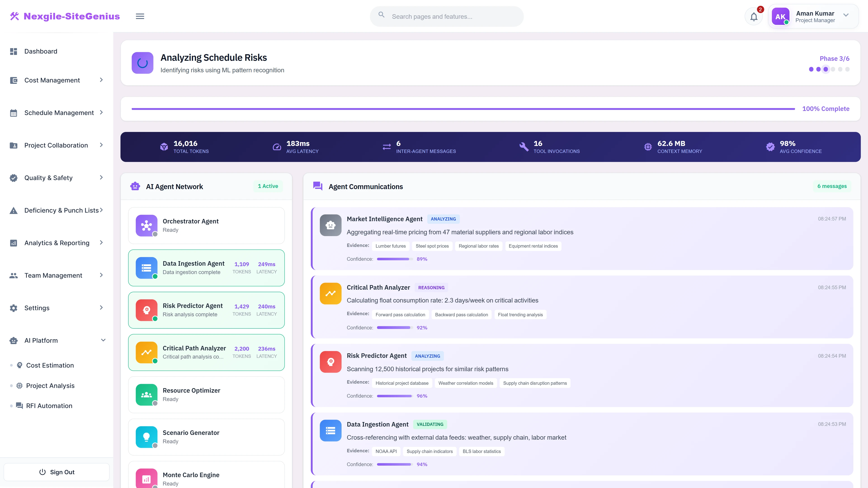Viewport: 868px width, 488px height.
Task: Select the Project Analysis submenu item
Action: (x=50, y=386)
